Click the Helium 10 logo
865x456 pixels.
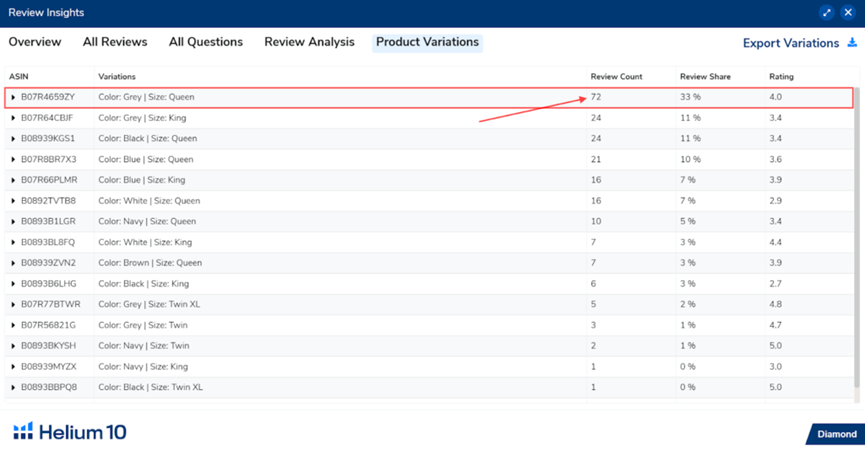(70, 432)
